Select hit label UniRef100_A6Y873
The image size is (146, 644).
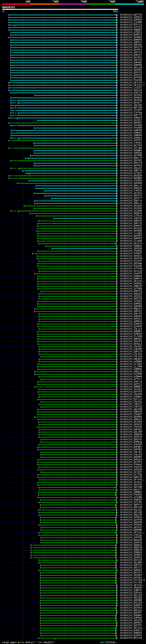[131, 50]
